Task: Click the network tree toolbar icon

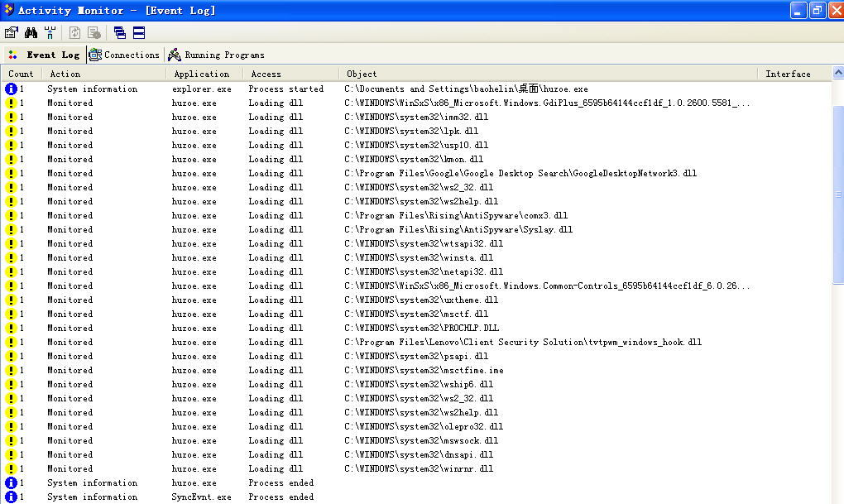Action: [50, 33]
